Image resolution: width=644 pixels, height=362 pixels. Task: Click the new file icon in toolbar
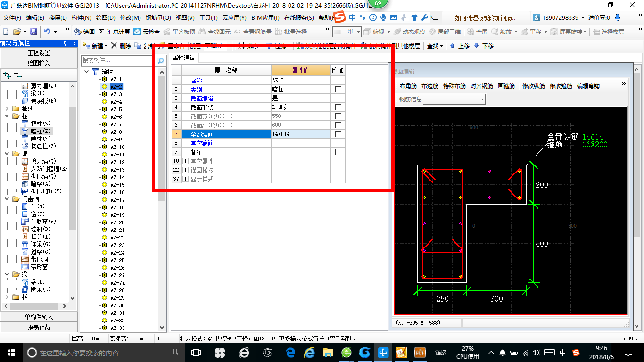tap(6, 32)
